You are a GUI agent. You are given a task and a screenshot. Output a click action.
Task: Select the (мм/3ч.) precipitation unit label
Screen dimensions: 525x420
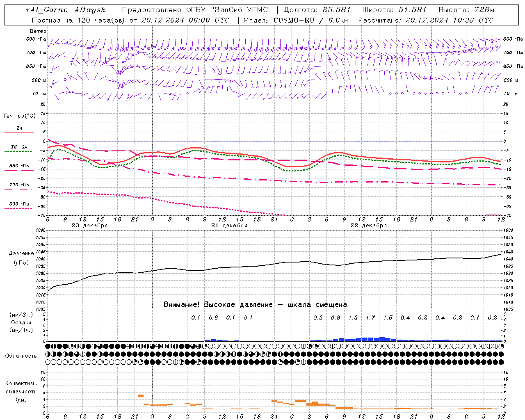tap(21, 315)
